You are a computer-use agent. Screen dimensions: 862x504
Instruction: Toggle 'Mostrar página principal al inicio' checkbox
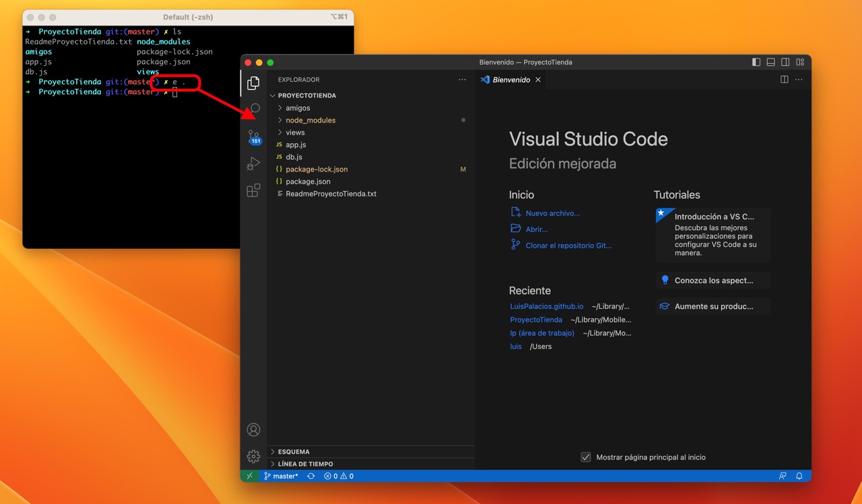point(586,457)
